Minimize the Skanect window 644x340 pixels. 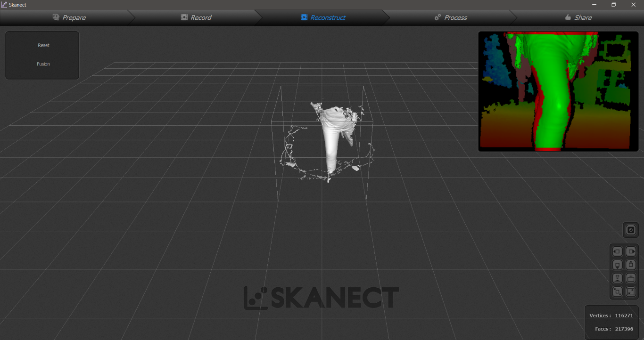click(594, 5)
